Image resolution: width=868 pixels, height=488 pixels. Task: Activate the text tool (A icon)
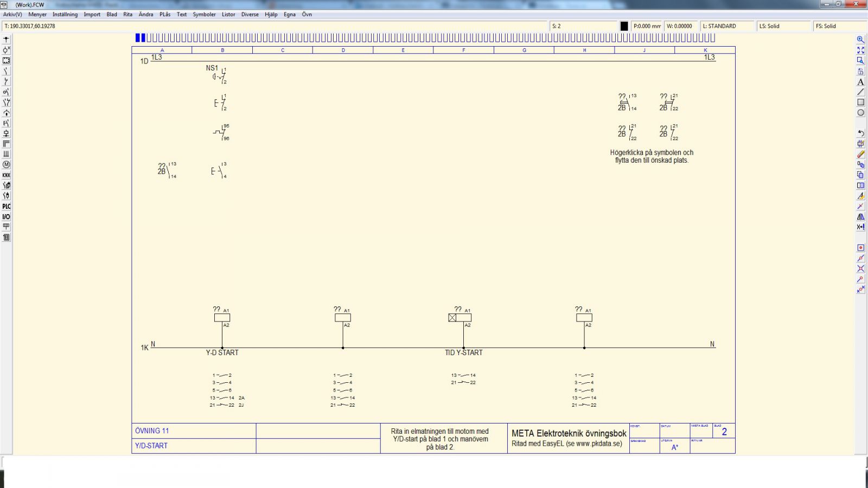pos(860,82)
